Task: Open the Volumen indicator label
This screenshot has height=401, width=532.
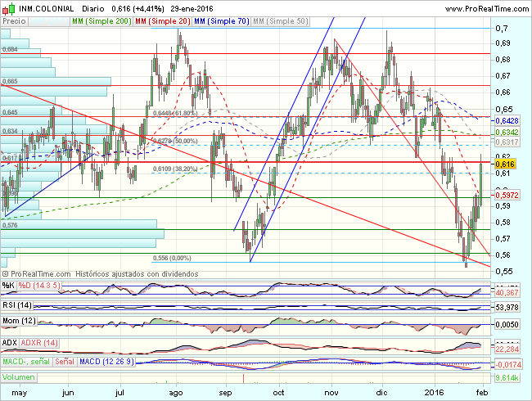Action: (19, 377)
